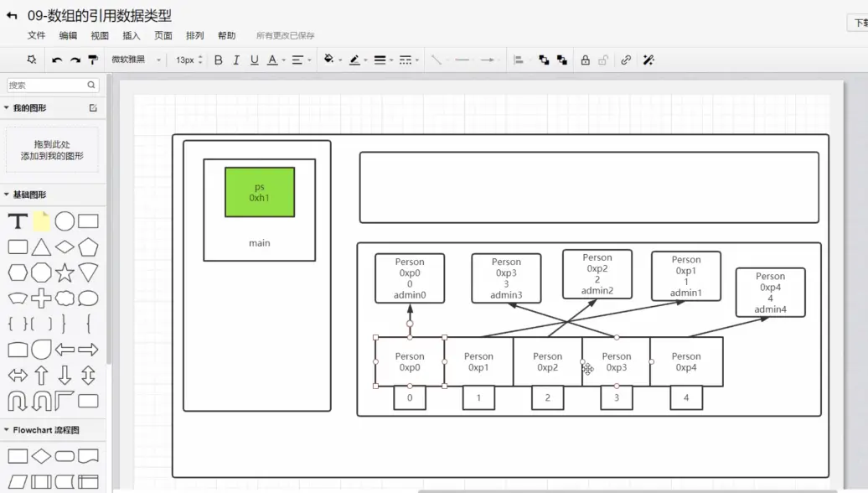The width and height of the screenshot is (868, 493).
Task: Open the 插入 menu
Action: [132, 35]
